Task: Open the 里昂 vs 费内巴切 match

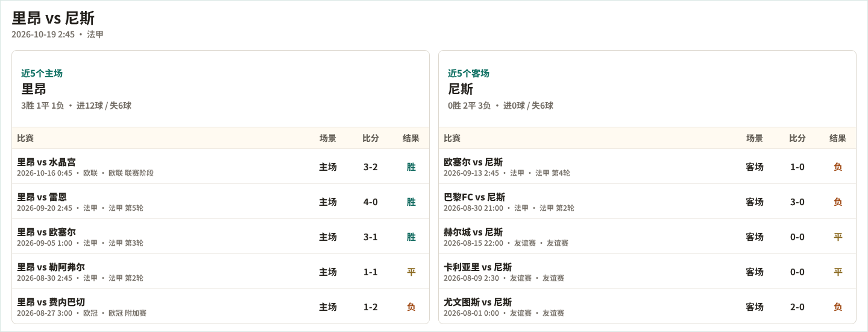Action: (x=221, y=307)
